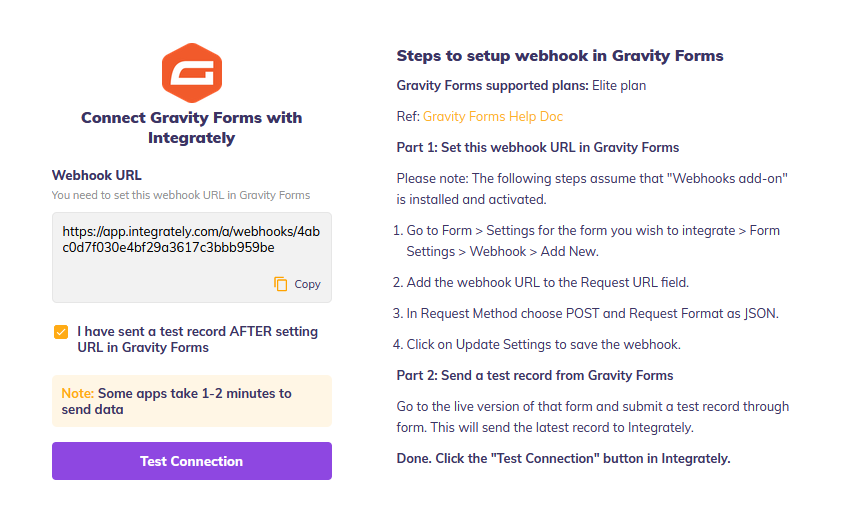Click the "Steps to setup webhook" heading

click(x=560, y=55)
